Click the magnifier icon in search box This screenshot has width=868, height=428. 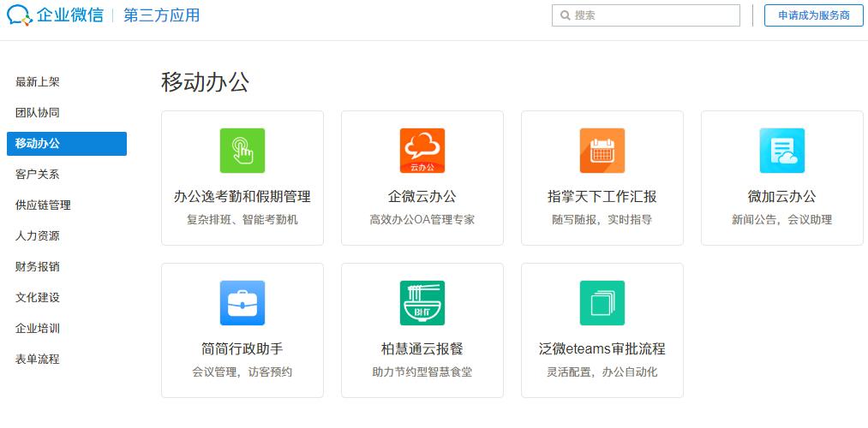point(566,15)
